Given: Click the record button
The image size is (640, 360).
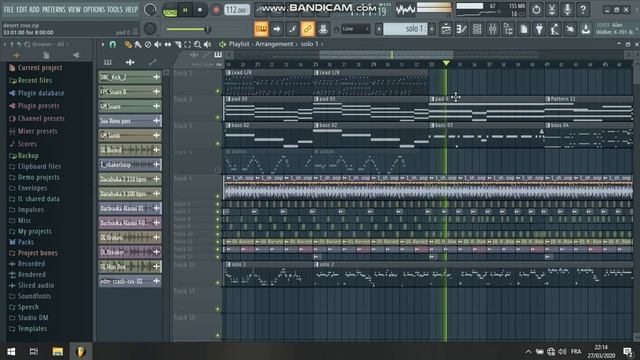Looking at the screenshot, I should 216,10.
